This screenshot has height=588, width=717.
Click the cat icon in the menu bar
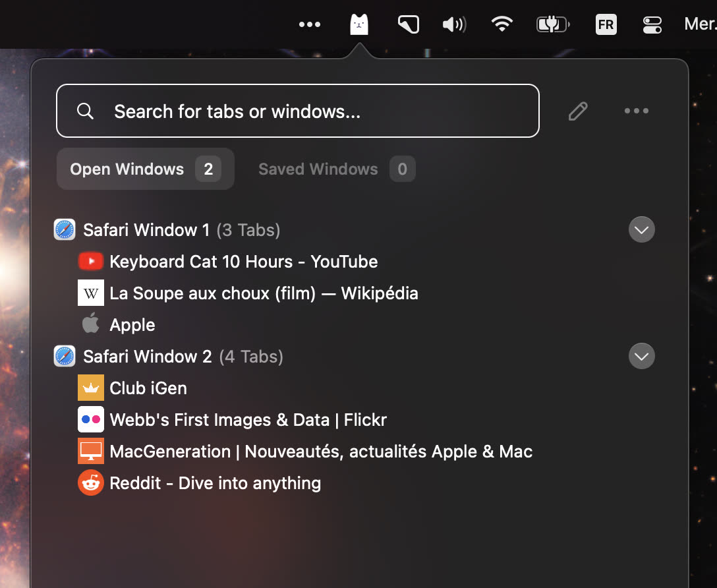point(359,24)
